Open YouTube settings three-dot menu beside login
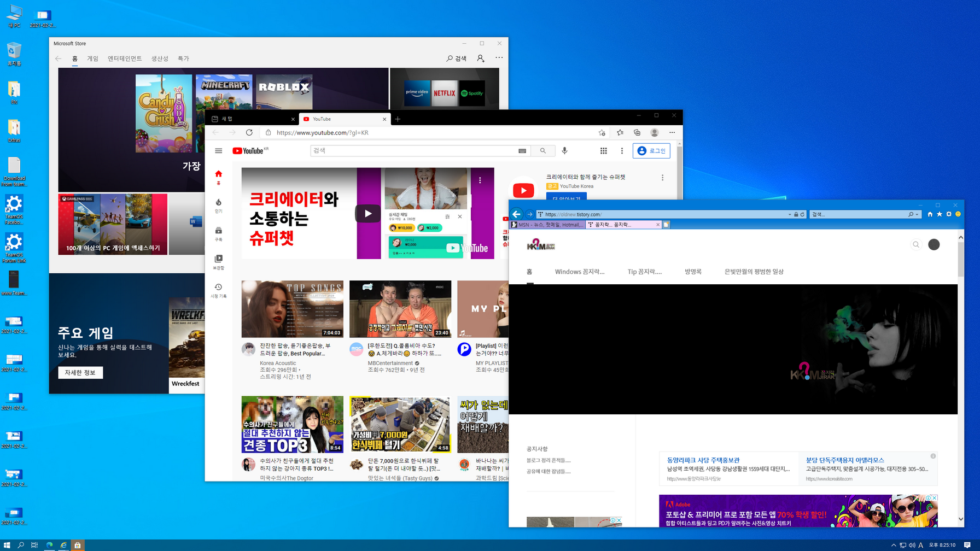The width and height of the screenshot is (980, 551). (x=622, y=151)
